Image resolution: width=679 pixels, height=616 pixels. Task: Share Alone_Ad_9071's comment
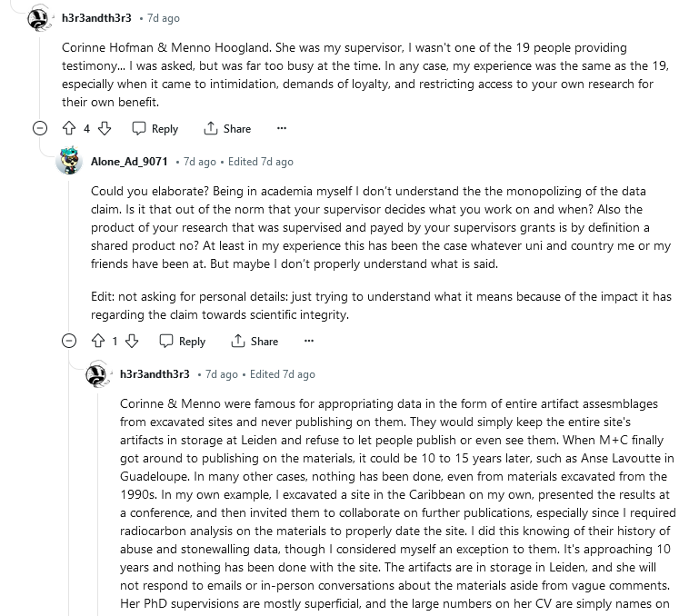(255, 342)
